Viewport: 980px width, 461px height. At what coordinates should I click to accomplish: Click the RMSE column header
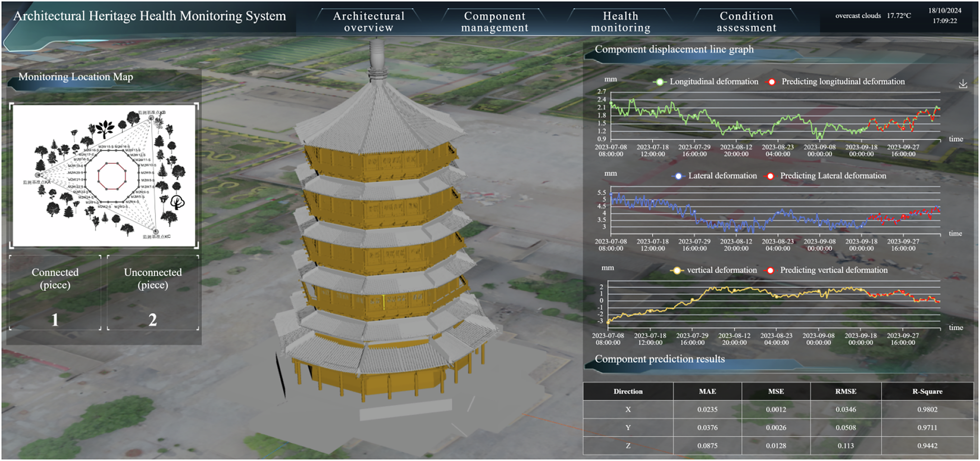[x=846, y=392]
